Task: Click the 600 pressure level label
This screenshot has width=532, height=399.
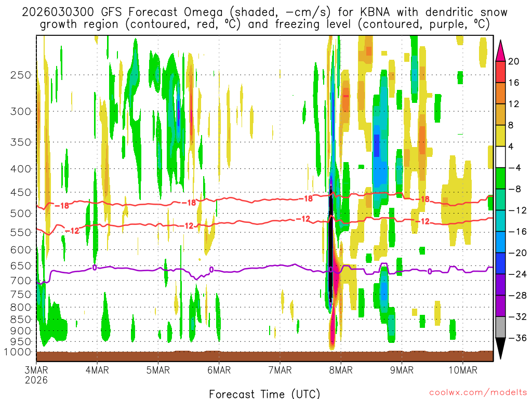Action: [x=21, y=250]
